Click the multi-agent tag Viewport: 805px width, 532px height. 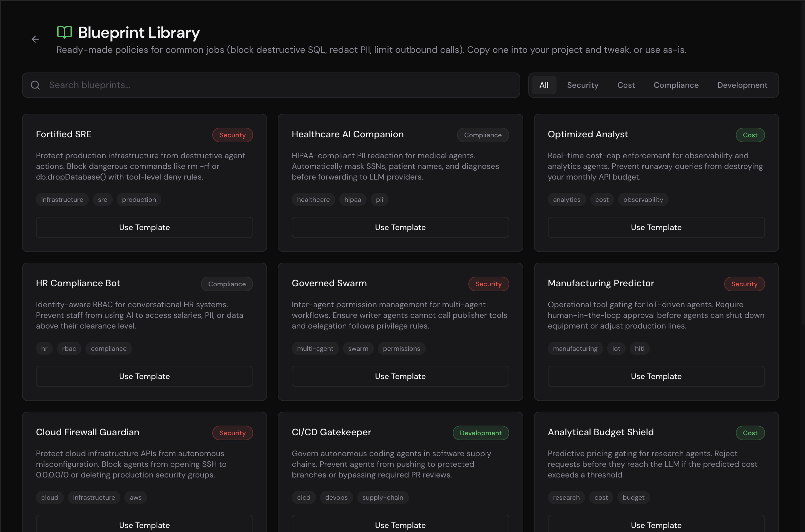pos(315,348)
